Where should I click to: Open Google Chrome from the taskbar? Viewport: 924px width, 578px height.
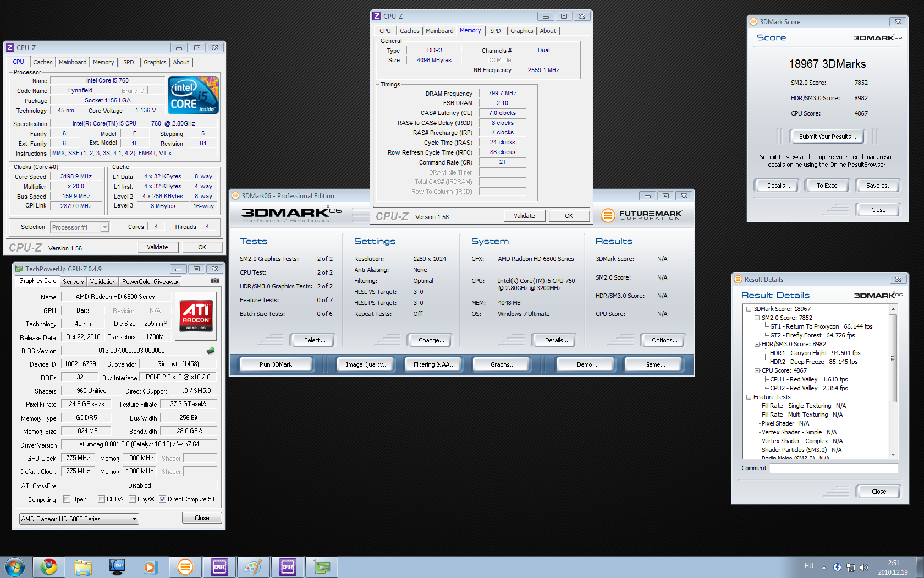click(x=49, y=566)
